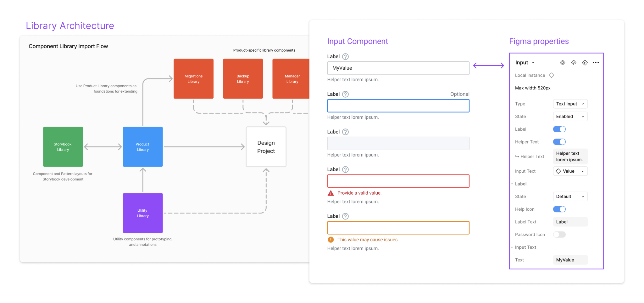644x303 pixels.
Task: Open the Type dropdown showing Text Input
Action: (570, 104)
